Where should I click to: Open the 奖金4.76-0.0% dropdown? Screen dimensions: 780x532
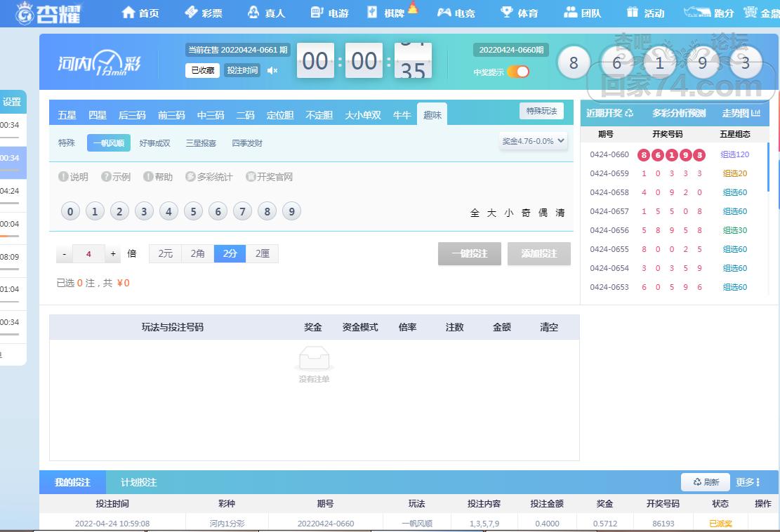533,141
